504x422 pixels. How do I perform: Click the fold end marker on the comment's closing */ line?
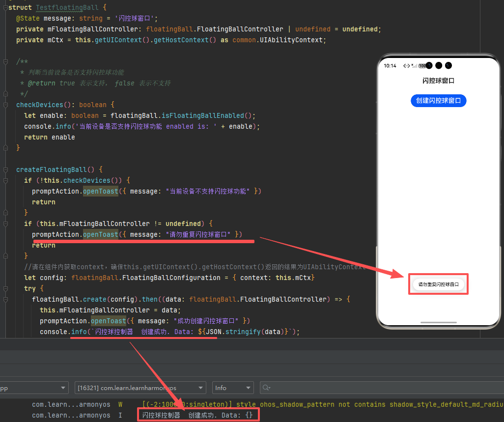(x=5, y=94)
